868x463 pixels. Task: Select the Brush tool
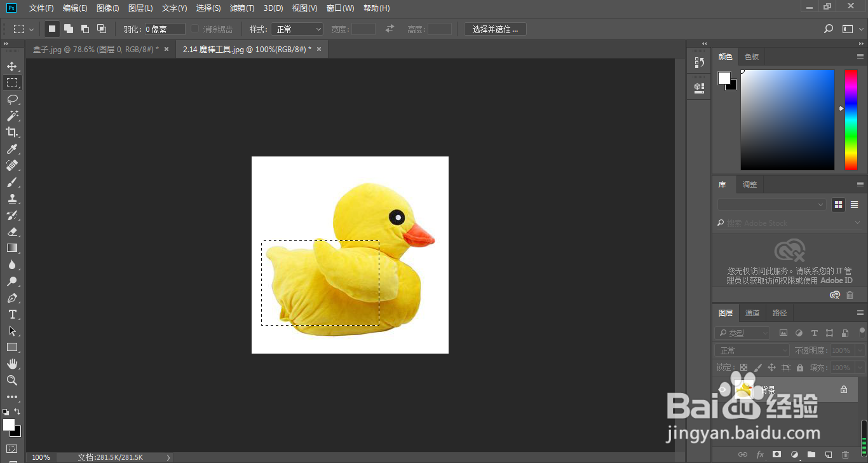tap(12, 182)
